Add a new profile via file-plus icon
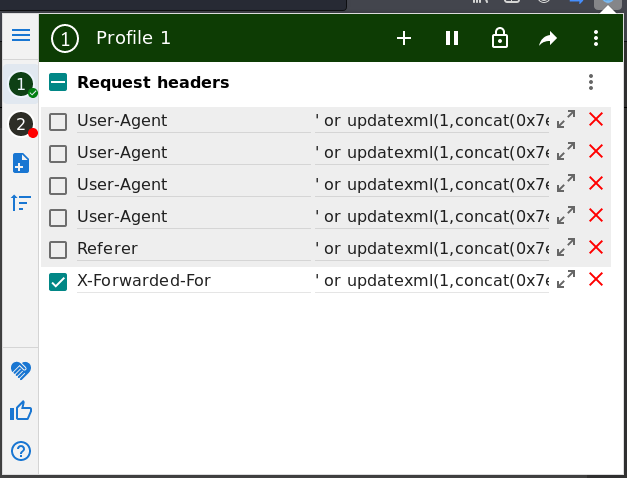Image resolution: width=627 pixels, height=478 pixels. click(x=21, y=163)
